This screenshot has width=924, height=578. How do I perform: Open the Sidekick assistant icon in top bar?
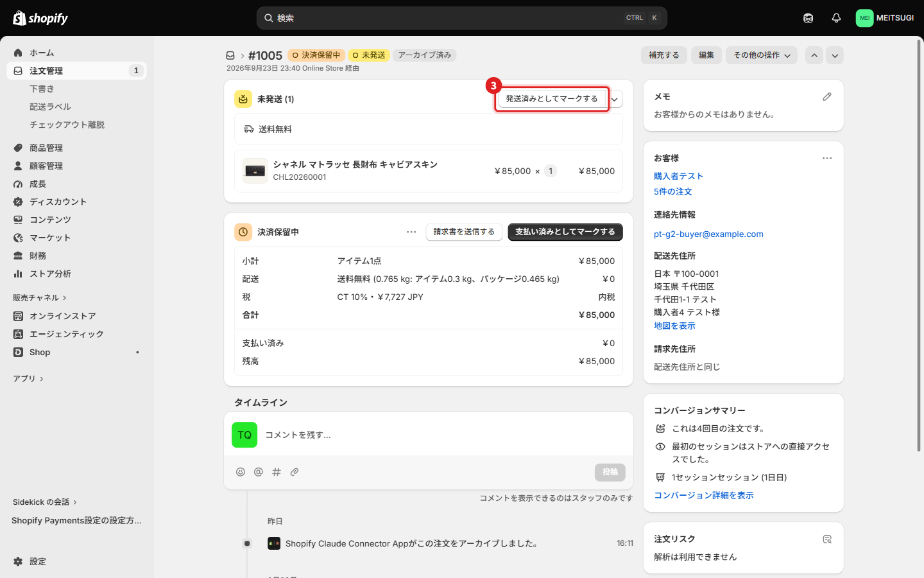(808, 18)
